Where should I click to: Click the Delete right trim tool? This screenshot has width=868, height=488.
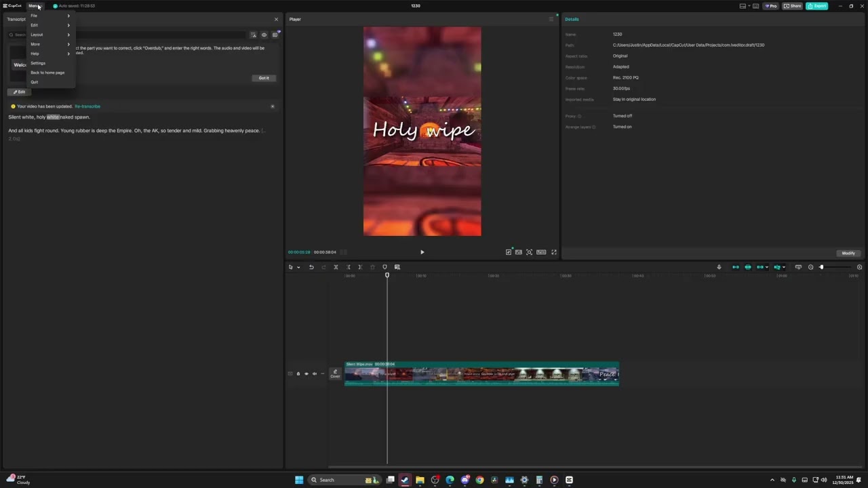(360, 267)
